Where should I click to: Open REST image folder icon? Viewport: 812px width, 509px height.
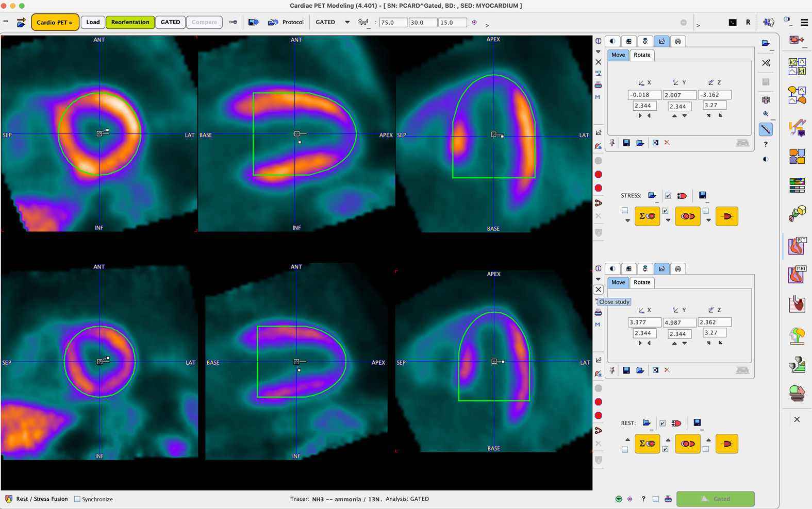pos(647,423)
